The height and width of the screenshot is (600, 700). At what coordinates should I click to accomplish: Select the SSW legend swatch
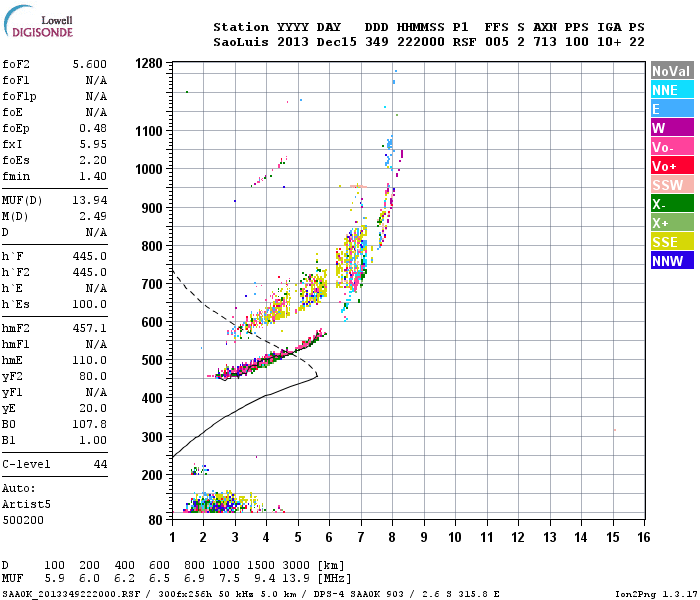[x=672, y=185]
